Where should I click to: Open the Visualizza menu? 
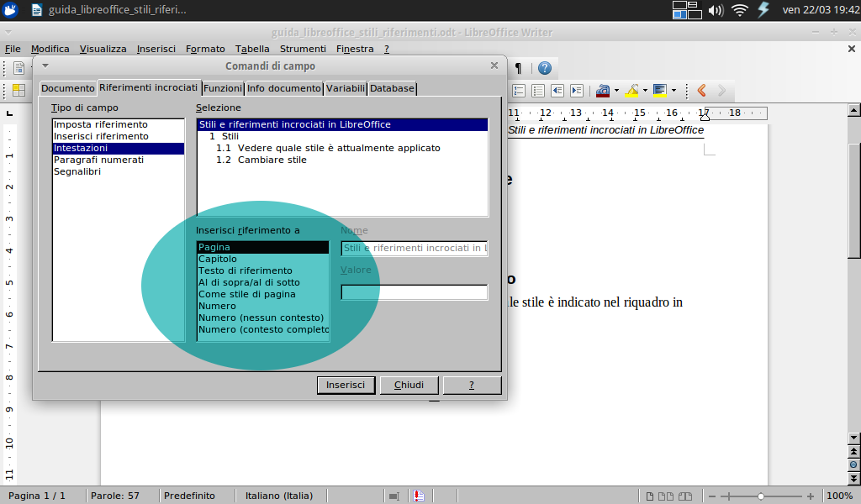103,49
